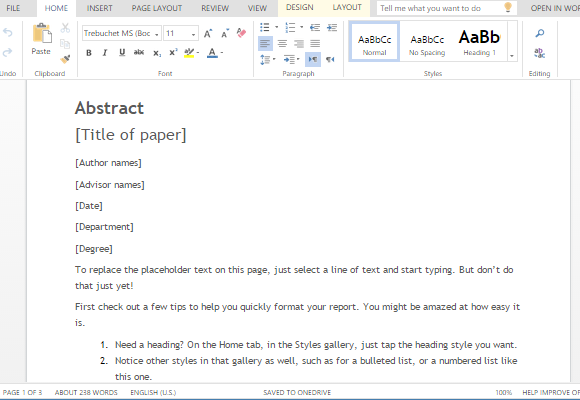The image size is (580, 400).
Task: Select Left-to-Right text direction
Action: (x=313, y=59)
